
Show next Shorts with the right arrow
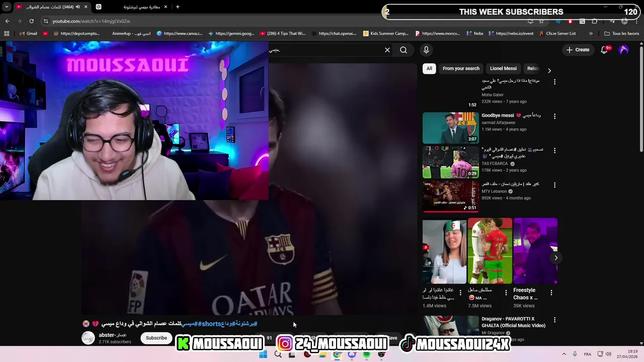[556, 257]
